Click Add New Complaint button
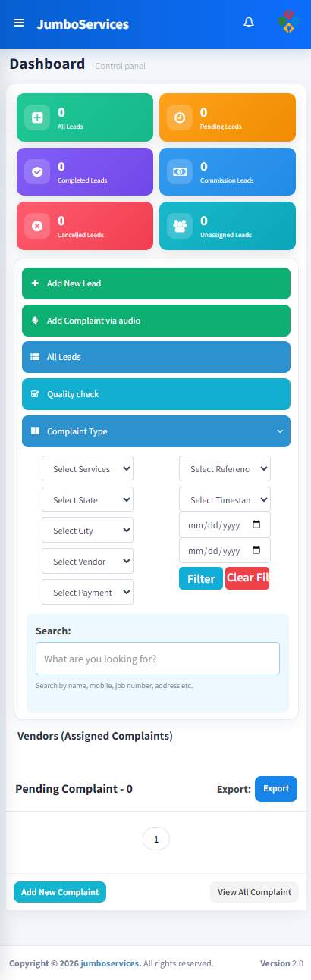The image size is (311, 980). pyautogui.click(x=60, y=892)
